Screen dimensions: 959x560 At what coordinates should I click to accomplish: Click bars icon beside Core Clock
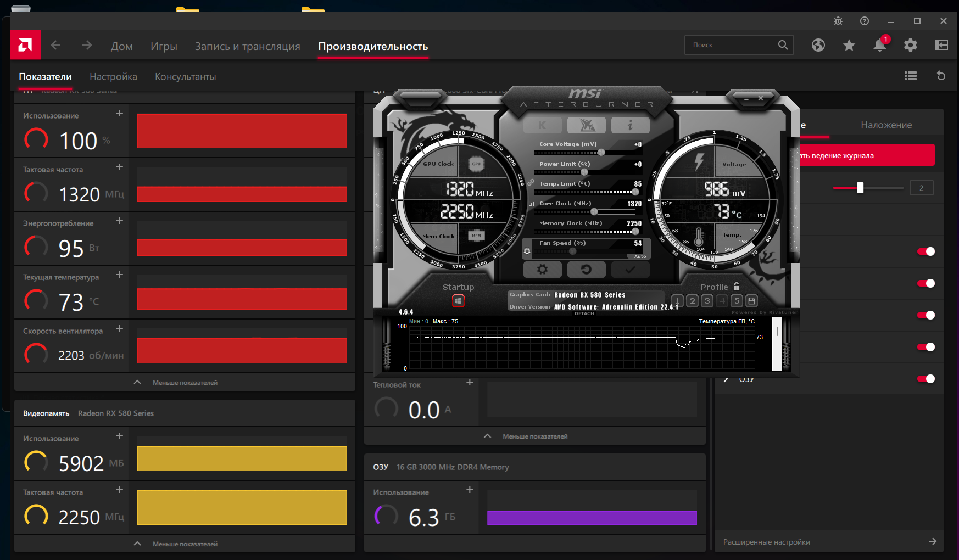532,204
